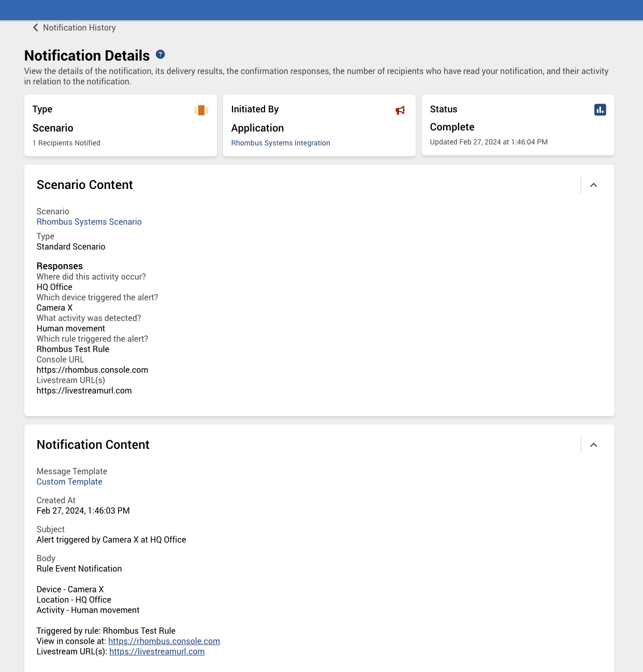
Task: Open the Rhombus Systems Scenario link
Action: point(89,222)
